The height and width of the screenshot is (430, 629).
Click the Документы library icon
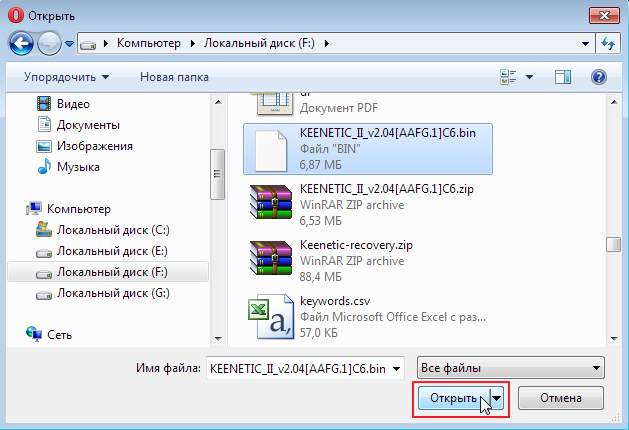(44, 124)
